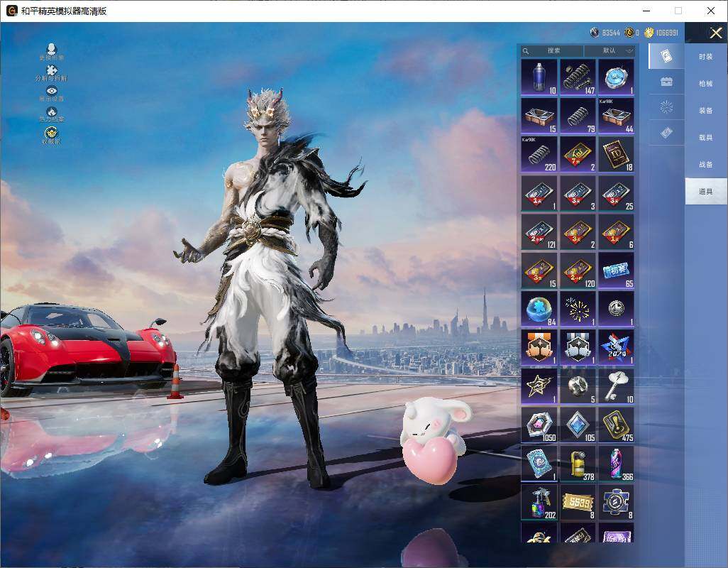The image size is (728, 568).
Task: Close the inventory with the X
Action: 715,33
